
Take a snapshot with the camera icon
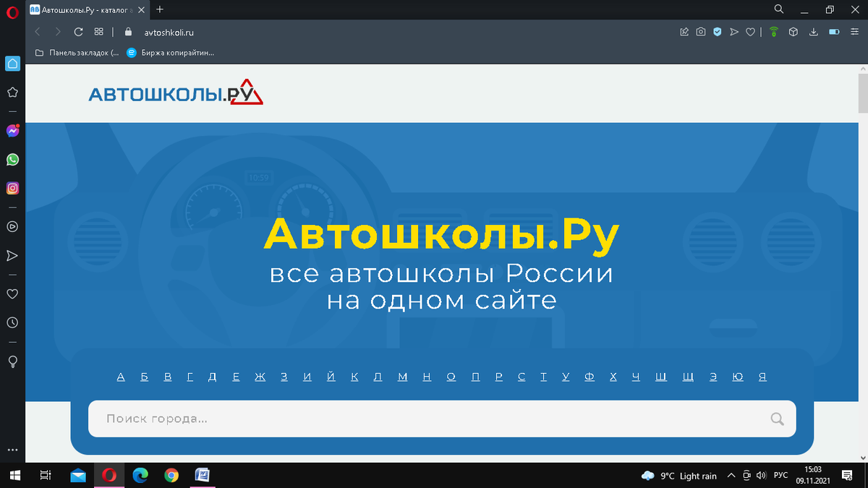[x=701, y=32]
